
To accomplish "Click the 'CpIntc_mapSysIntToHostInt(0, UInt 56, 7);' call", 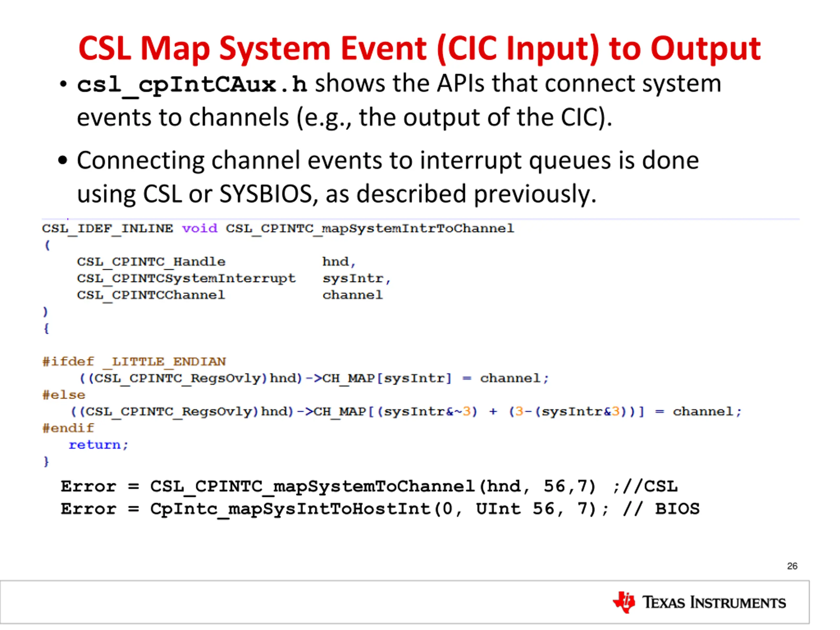I will point(379,510).
